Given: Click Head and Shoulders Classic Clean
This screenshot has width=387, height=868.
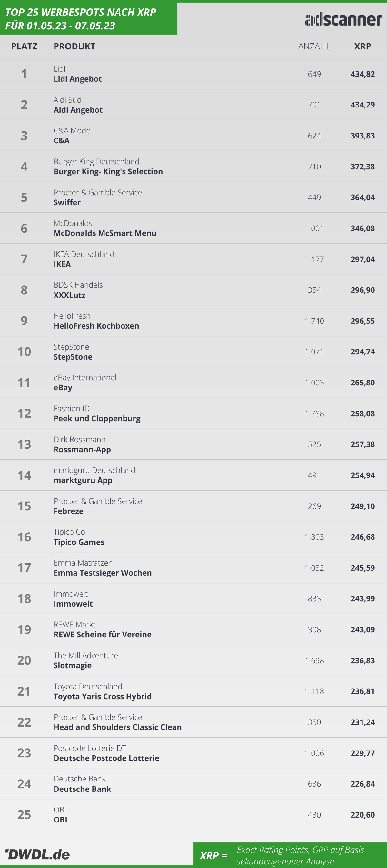Looking at the screenshot, I should click(117, 727).
